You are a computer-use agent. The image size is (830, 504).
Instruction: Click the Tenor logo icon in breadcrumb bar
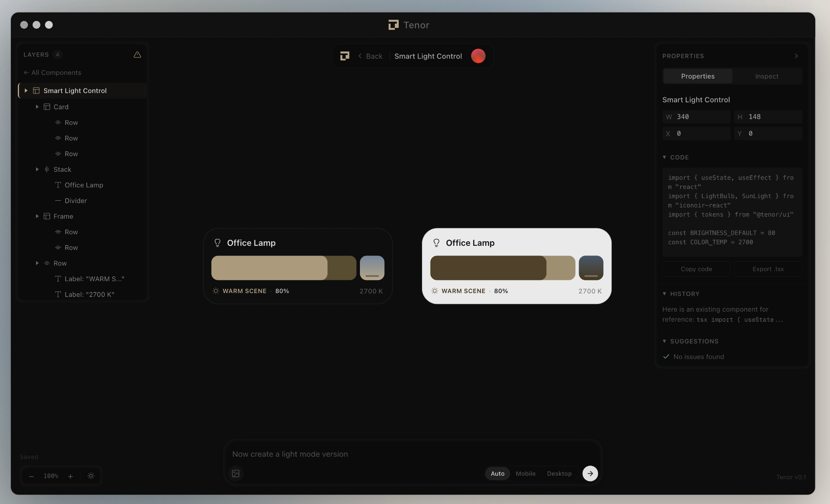[x=344, y=56]
